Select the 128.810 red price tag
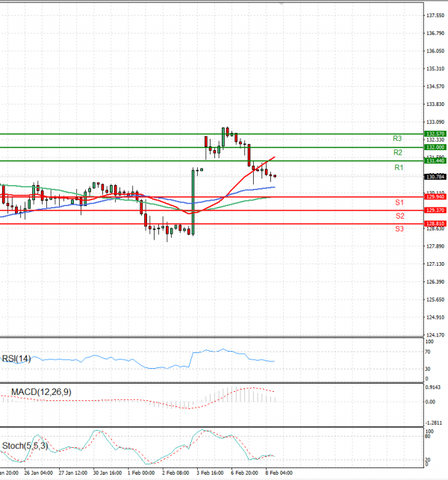 coord(435,223)
